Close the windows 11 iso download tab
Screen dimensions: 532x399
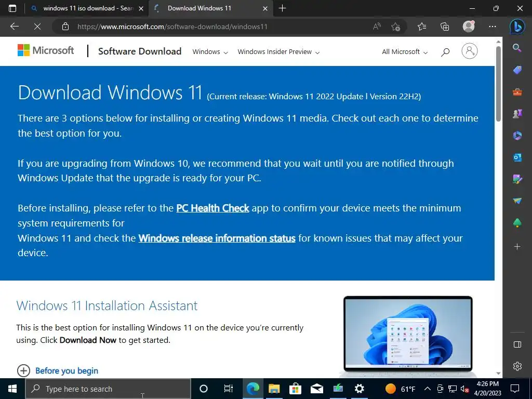click(141, 9)
